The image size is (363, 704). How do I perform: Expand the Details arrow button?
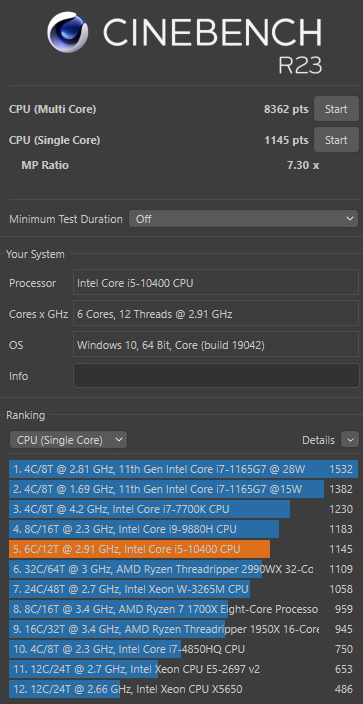(x=350, y=440)
